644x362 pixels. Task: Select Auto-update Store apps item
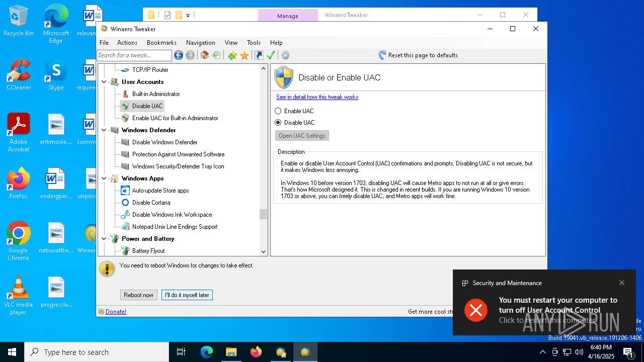pos(160,191)
